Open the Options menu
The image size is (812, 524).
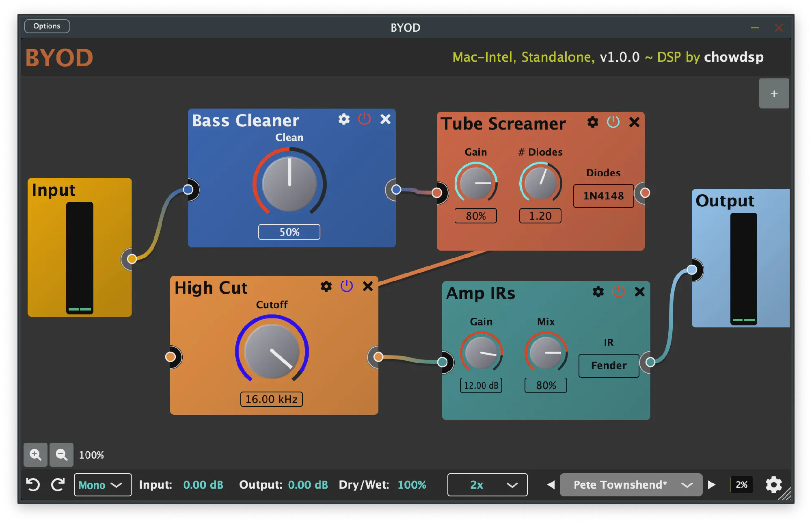click(47, 26)
